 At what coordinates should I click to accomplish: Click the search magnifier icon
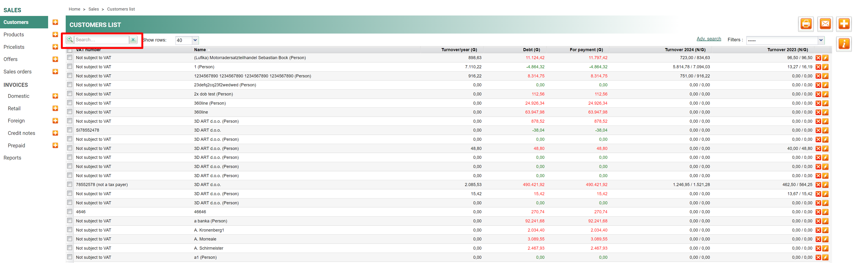pos(70,40)
